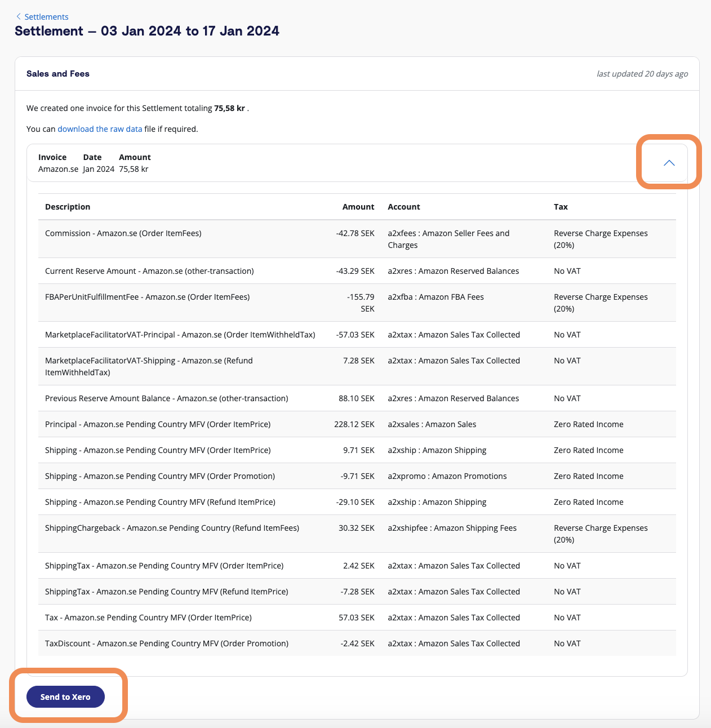Viewport: 711px width, 728px height.
Task: Click TaxDiscount (Order Promotion) description
Action: coord(167,643)
